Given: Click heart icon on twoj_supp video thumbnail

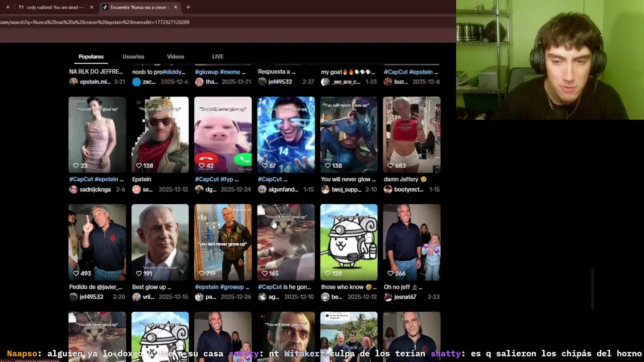Looking at the screenshot, I should point(328,165).
